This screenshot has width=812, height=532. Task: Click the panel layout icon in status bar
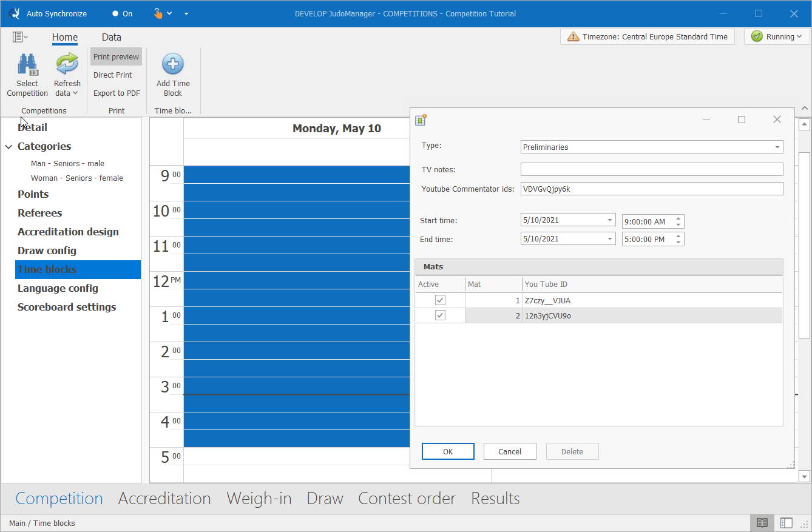(787, 523)
